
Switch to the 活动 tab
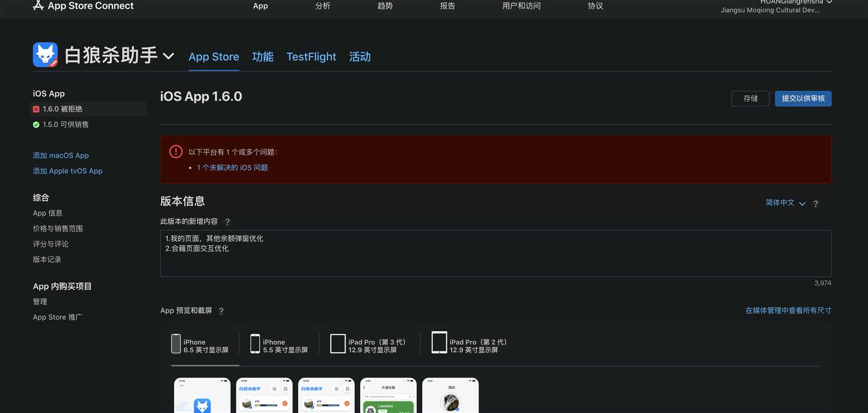pos(360,56)
